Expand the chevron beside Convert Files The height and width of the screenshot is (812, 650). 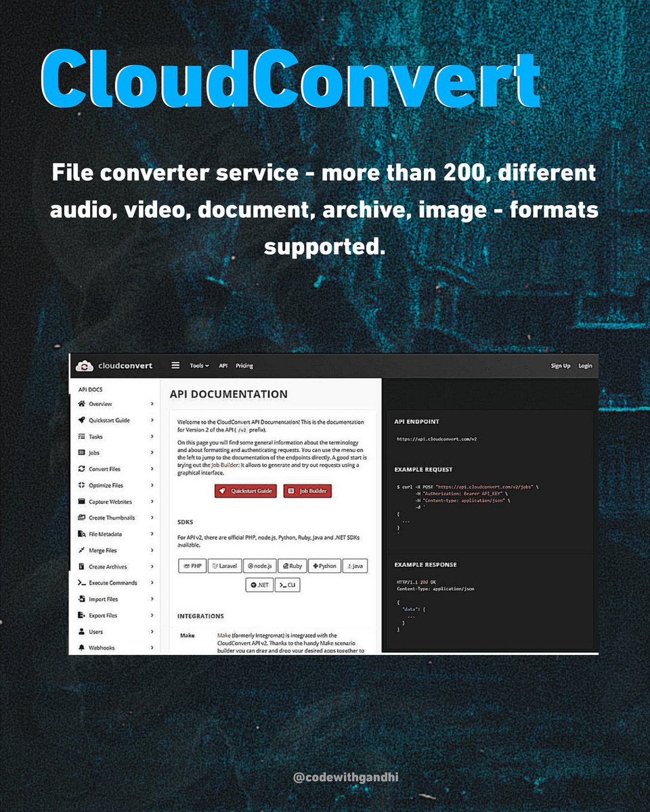(x=152, y=469)
